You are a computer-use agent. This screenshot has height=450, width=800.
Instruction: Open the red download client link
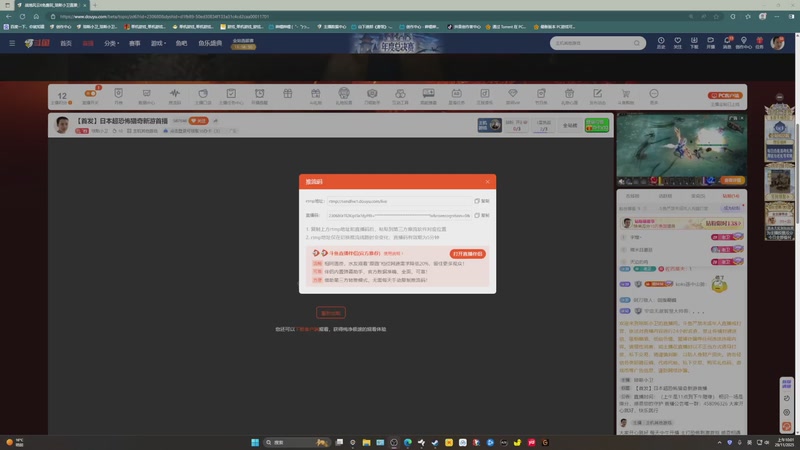[308, 330]
